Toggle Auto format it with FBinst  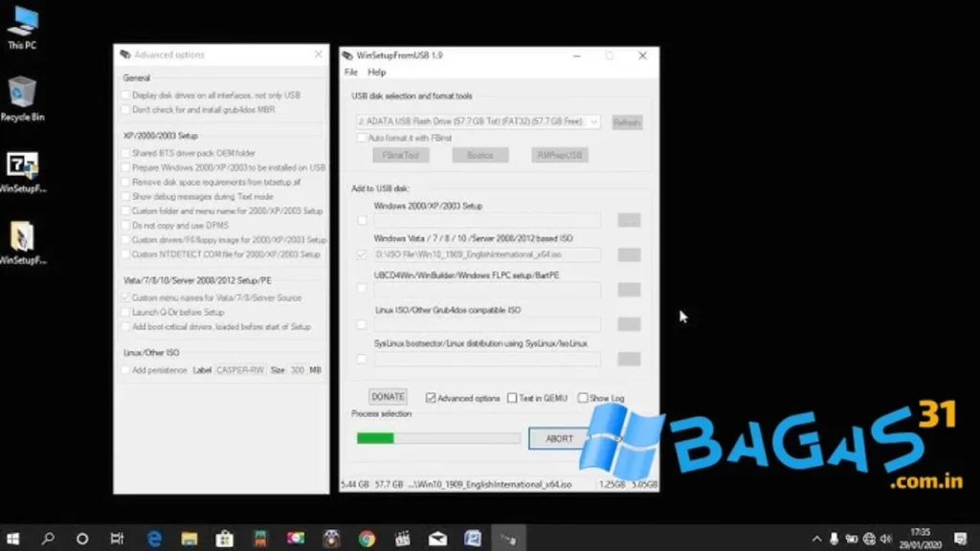[x=361, y=138]
